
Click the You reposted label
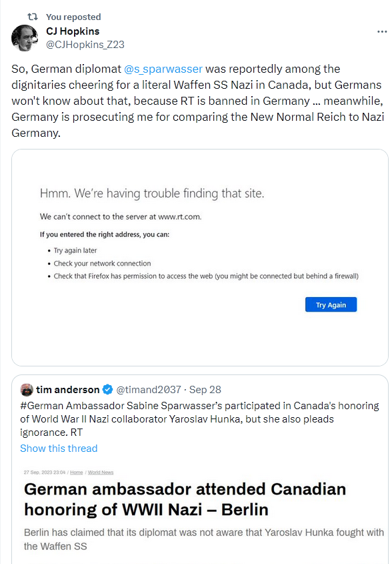pyautogui.click(x=73, y=17)
